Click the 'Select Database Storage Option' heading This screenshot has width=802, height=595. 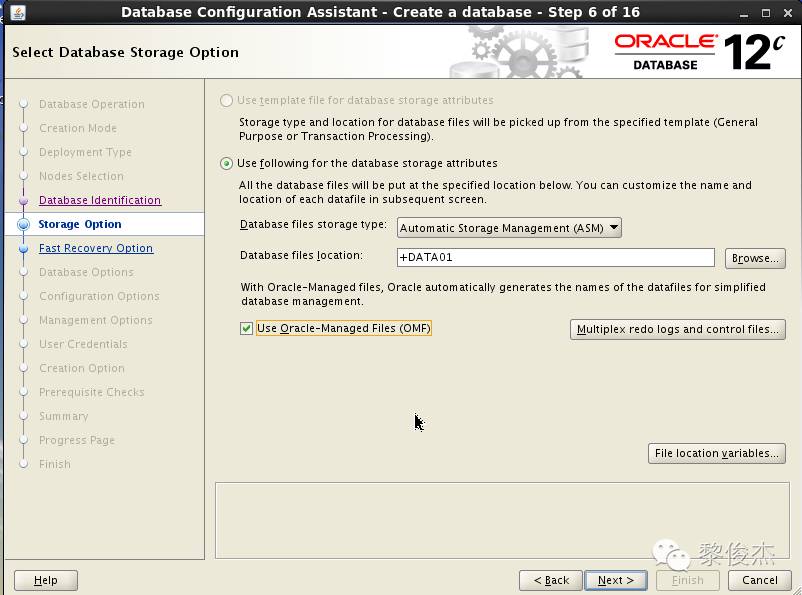coord(125,52)
